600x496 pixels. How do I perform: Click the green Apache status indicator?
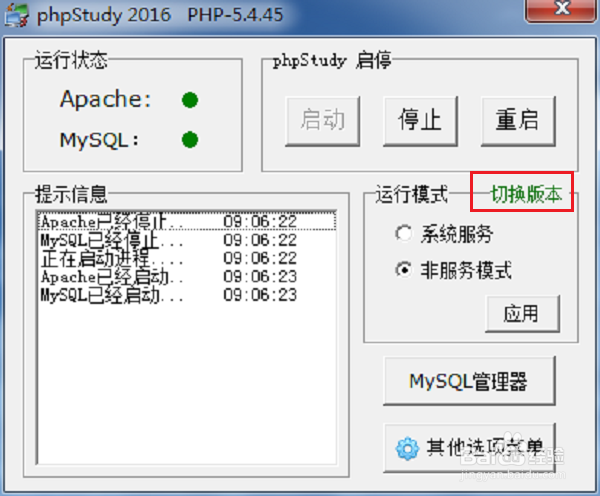click(x=190, y=100)
